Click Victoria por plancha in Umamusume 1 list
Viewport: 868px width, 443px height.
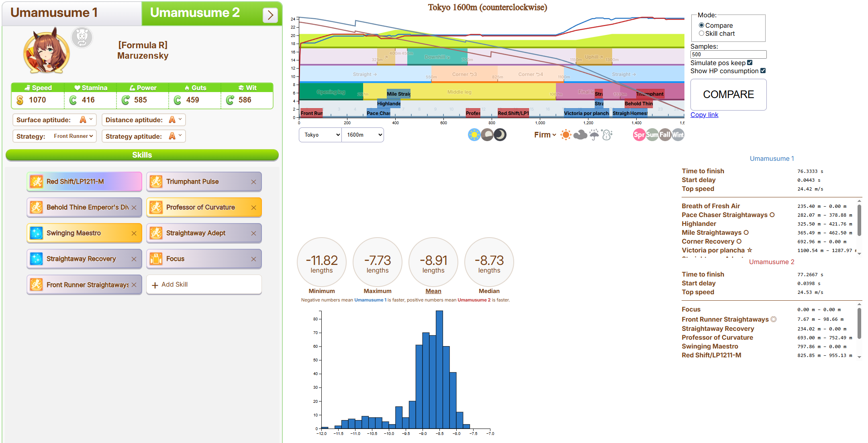click(717, 250)
